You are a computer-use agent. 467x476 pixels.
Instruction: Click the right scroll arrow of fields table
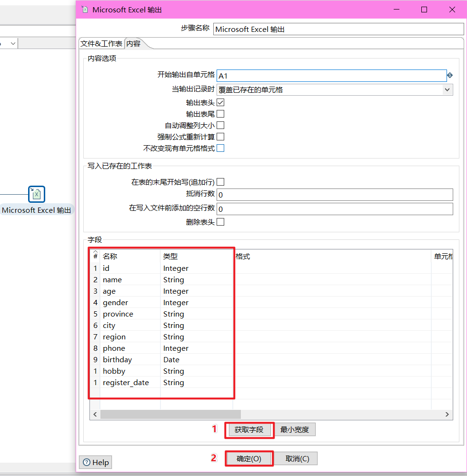pyautogui.click(x=447, y=415)
